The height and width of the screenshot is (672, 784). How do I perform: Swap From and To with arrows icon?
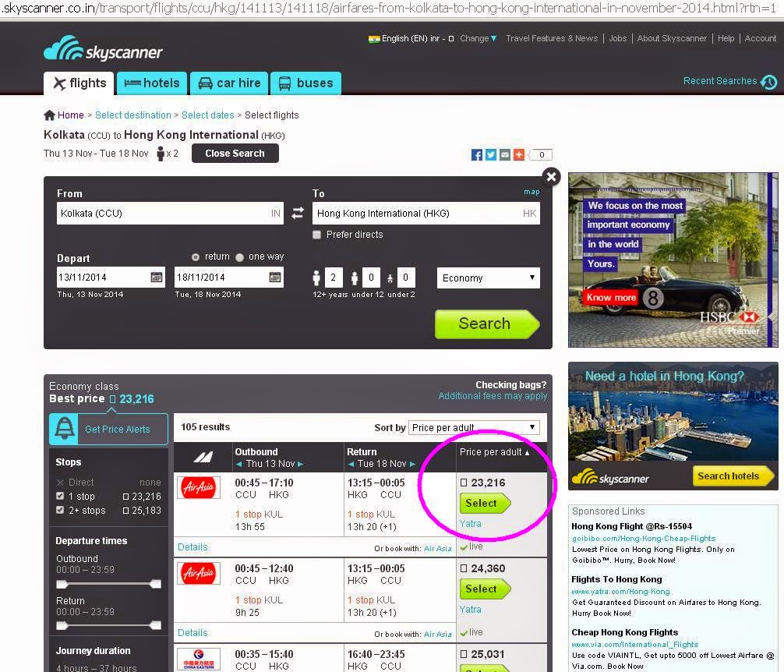pyautogui.click(x=298, y=214)
